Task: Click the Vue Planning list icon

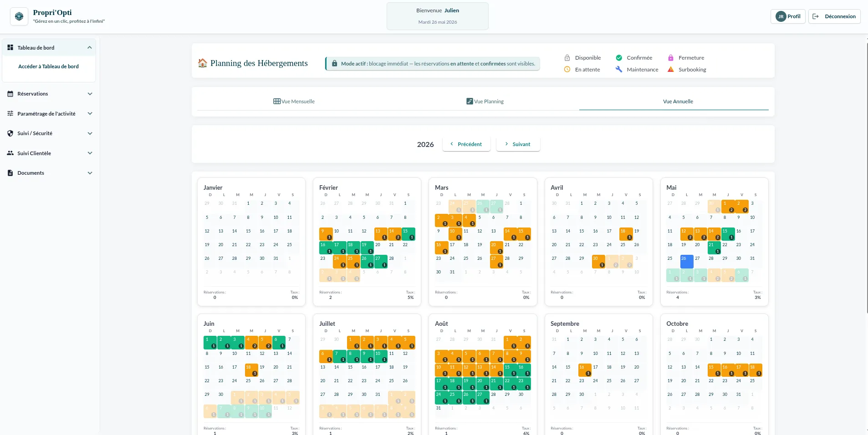Action: click(470, 101)
